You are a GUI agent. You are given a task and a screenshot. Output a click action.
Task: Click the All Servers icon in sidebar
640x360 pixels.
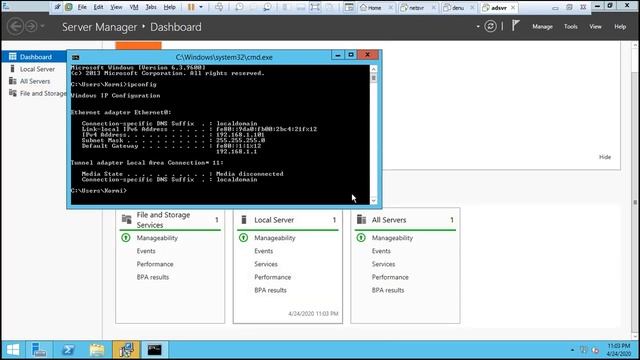13,81
